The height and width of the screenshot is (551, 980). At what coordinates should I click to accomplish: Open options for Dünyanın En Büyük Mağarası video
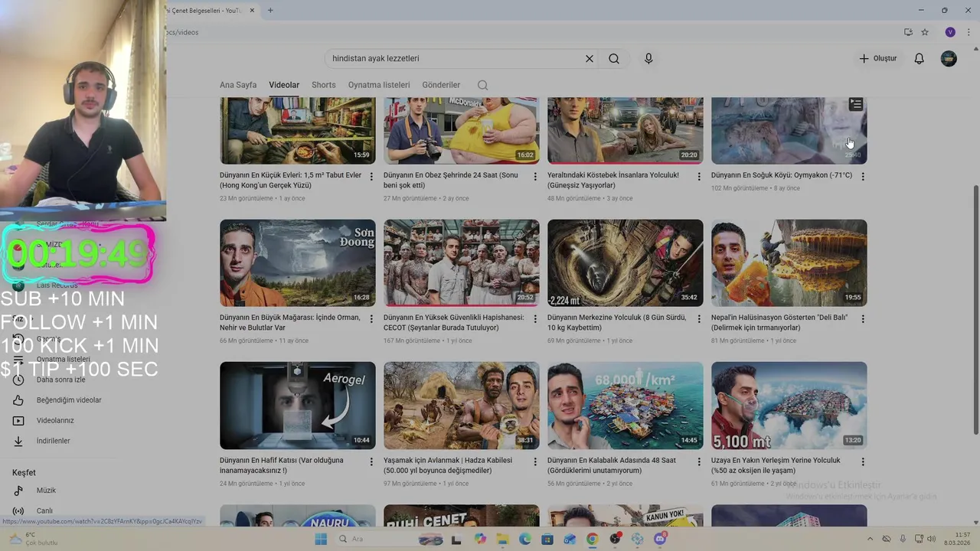pyautogui.click(x=371, y=318)
